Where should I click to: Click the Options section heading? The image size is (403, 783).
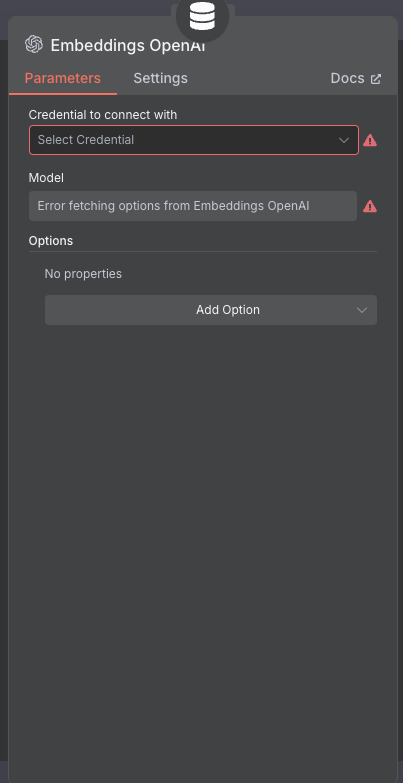coord(51,241)
